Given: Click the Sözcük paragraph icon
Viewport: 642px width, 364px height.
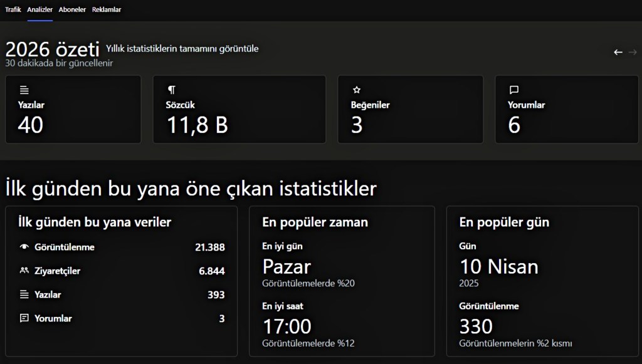Looking at the screenshot, I should tap(171, 90).
